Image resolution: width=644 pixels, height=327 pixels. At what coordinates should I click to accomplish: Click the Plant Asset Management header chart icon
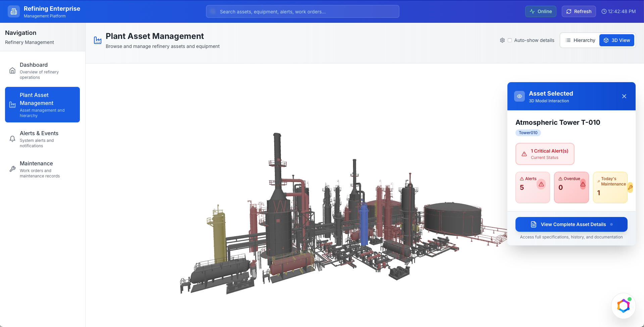(98, 41)
